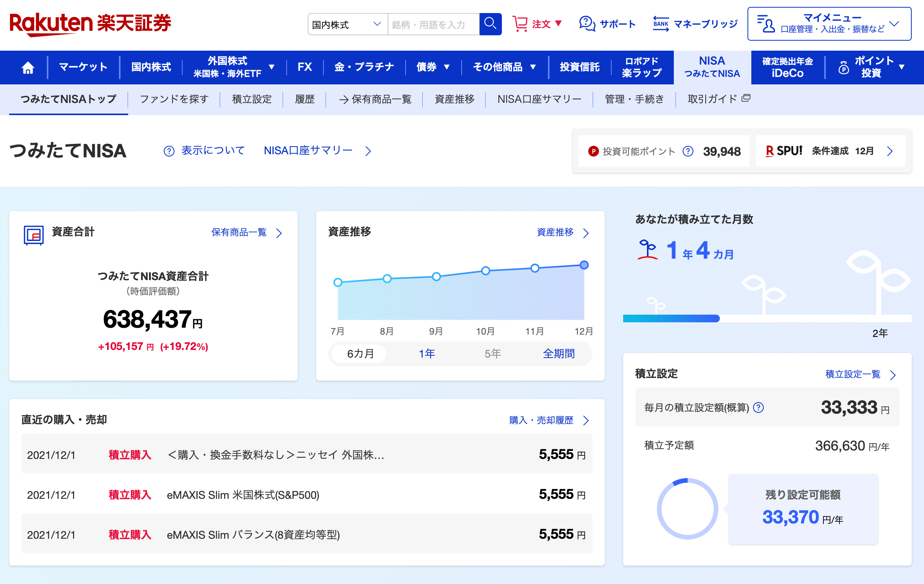Click the 7月 data point on chart

coord(338,282)
